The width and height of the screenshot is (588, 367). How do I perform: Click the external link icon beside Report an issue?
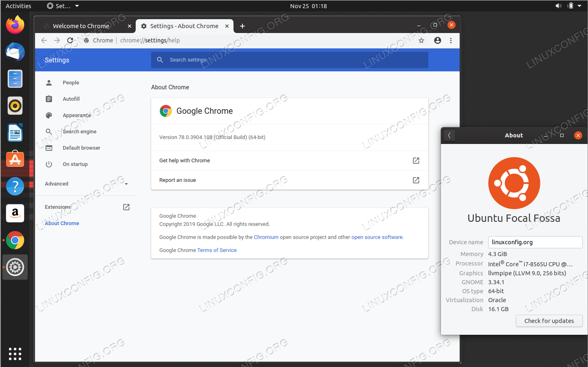tap(416, 180)
